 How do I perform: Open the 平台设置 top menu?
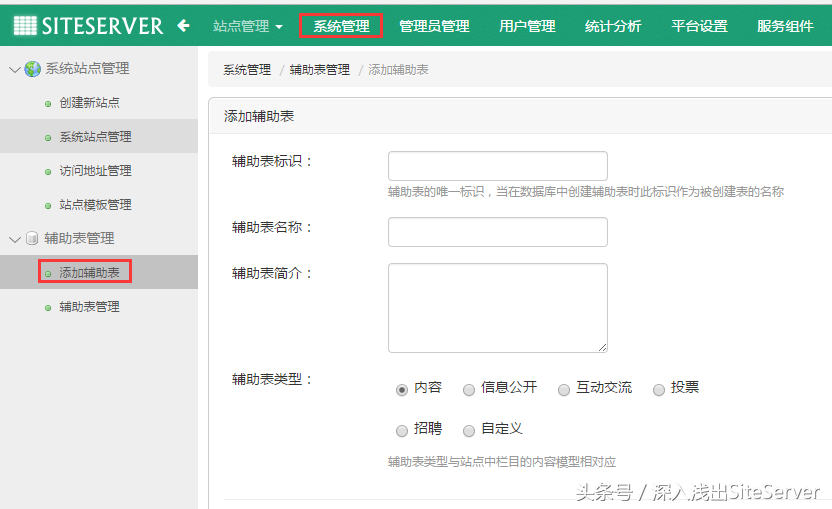coord(699,26)
